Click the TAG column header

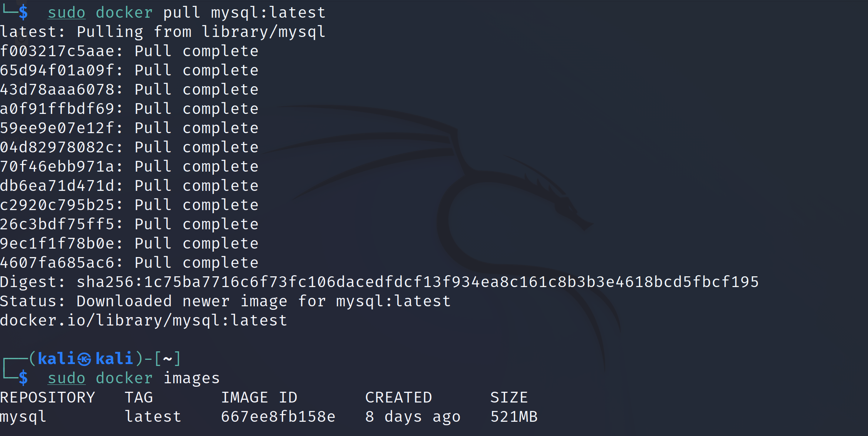[139, 398]
